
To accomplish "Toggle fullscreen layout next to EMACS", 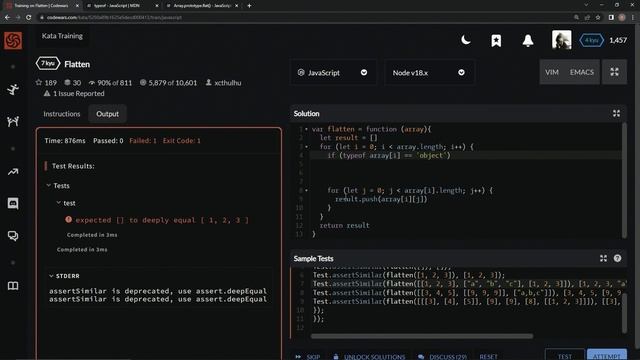I will click(614, 72).
